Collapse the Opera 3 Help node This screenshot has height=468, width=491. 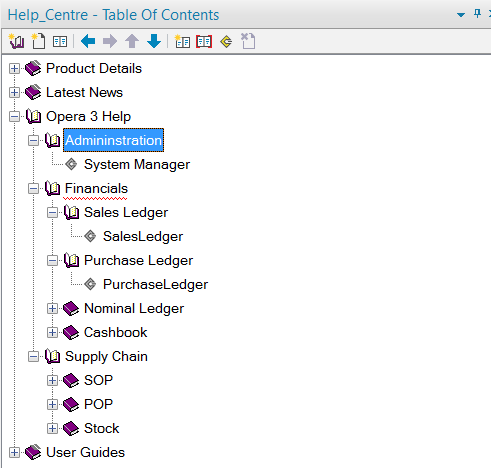14,116
